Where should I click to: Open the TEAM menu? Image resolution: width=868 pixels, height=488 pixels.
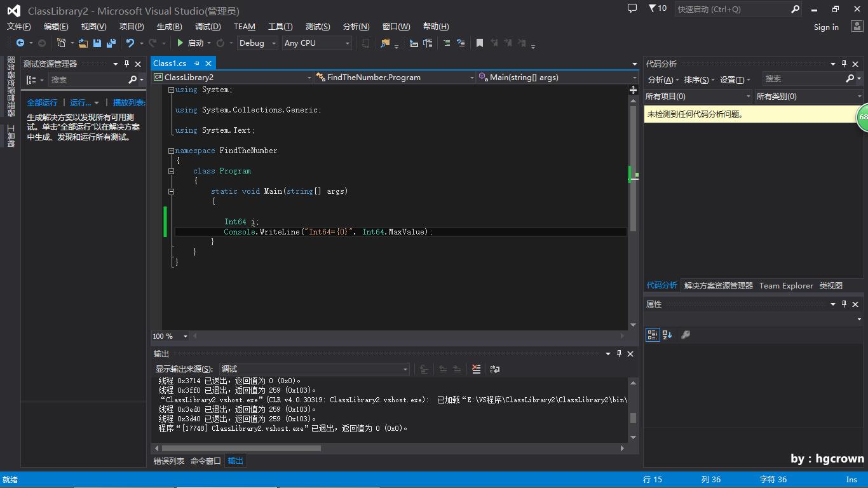[x=245, y=26]
